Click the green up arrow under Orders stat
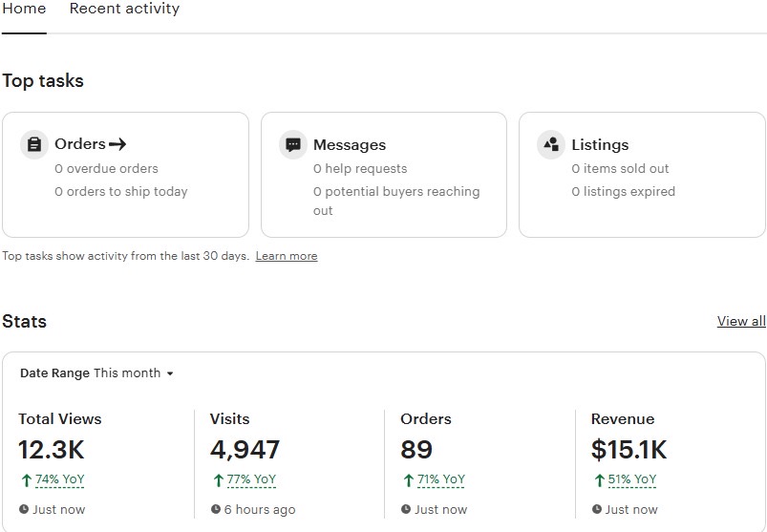This screenshot has width=767, height=532. click(x=409, y=480)
